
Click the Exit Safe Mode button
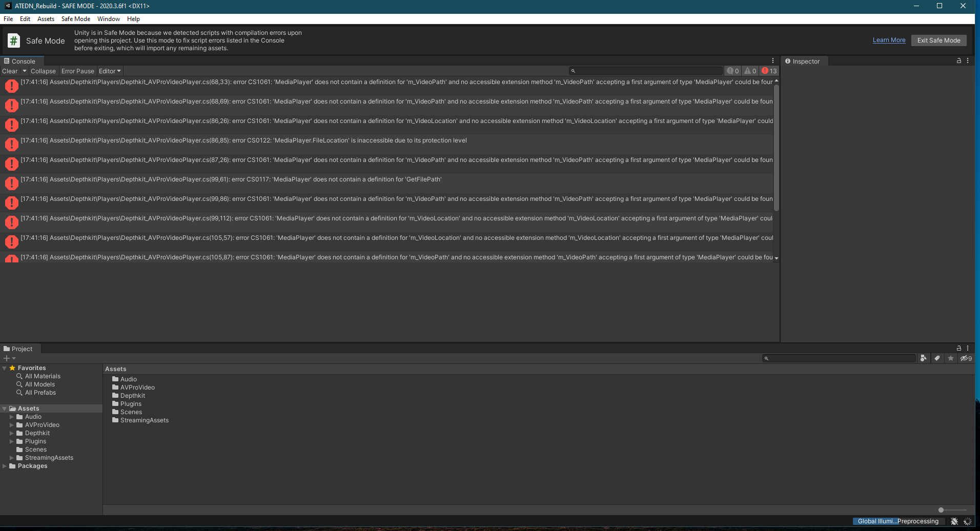point(938,40)
